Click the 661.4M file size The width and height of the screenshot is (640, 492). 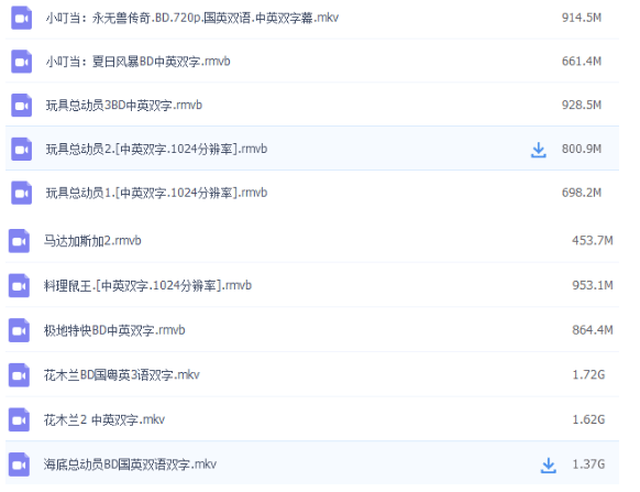(x=581, y=61)
